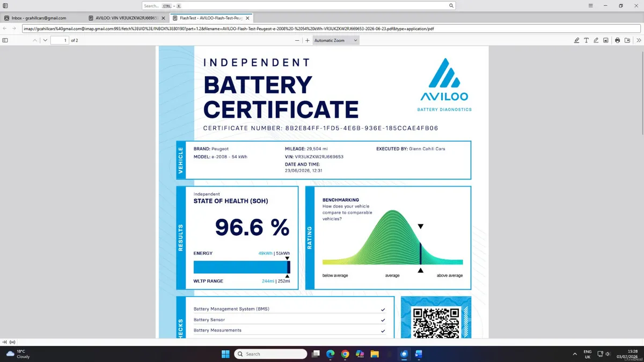Click the page number field

coord(60,40)
